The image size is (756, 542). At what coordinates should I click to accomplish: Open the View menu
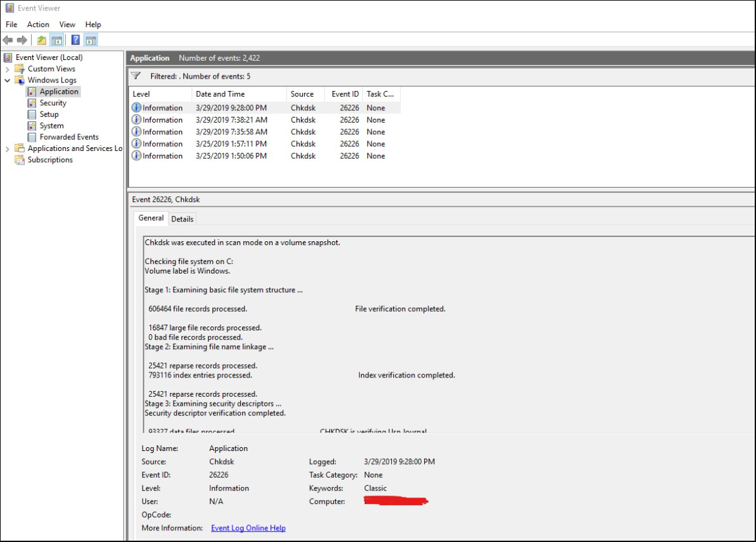[x=67, y=25]
